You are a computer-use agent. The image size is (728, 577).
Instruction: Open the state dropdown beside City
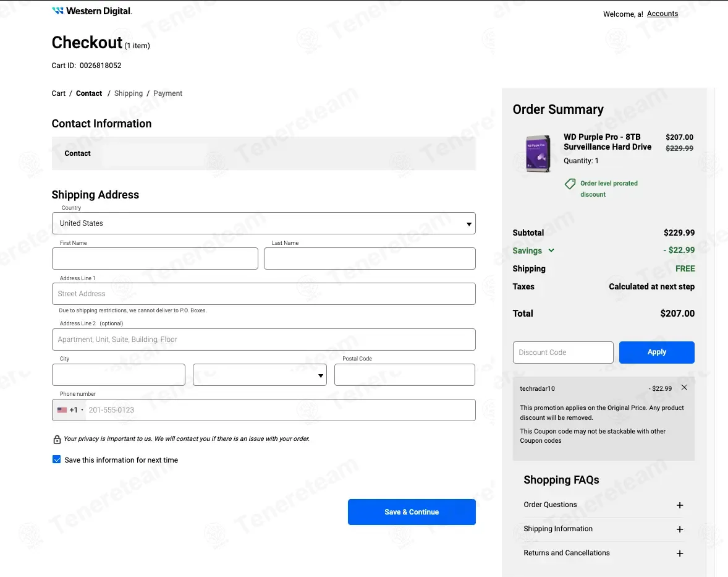pyautogui.click(x=260, y=375)
